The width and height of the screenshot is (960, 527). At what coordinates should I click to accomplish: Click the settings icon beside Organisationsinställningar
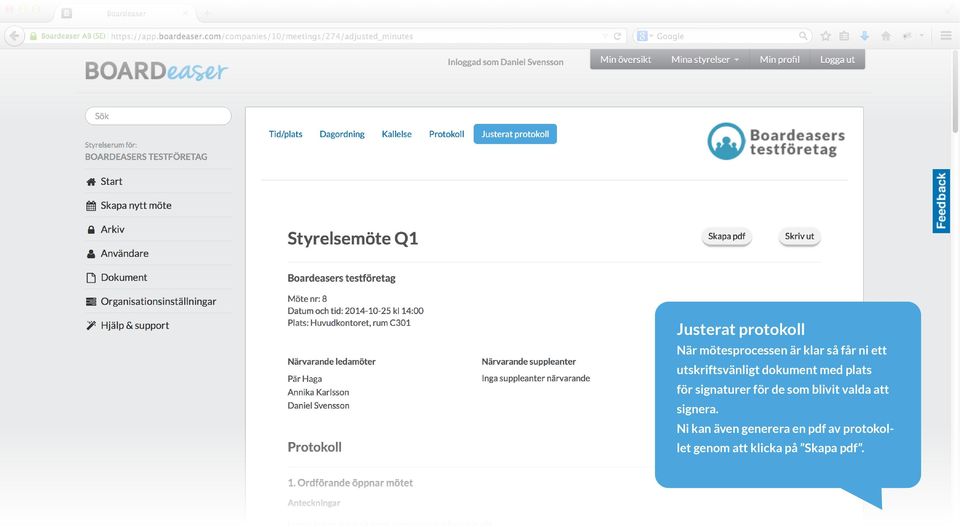coord(91,302)
